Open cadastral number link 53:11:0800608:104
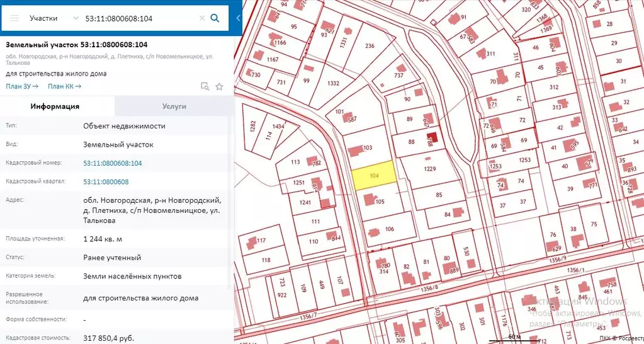 (x=113, y=163)
